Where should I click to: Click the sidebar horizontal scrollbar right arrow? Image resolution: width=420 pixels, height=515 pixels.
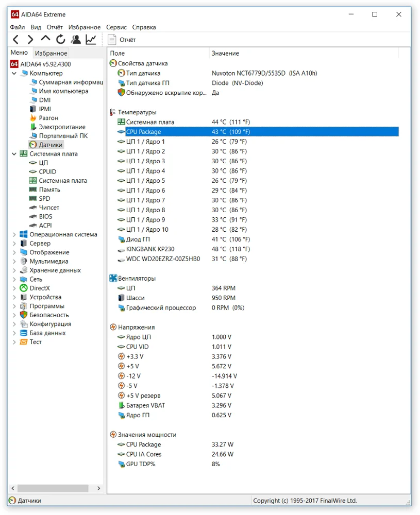[98, 488]
